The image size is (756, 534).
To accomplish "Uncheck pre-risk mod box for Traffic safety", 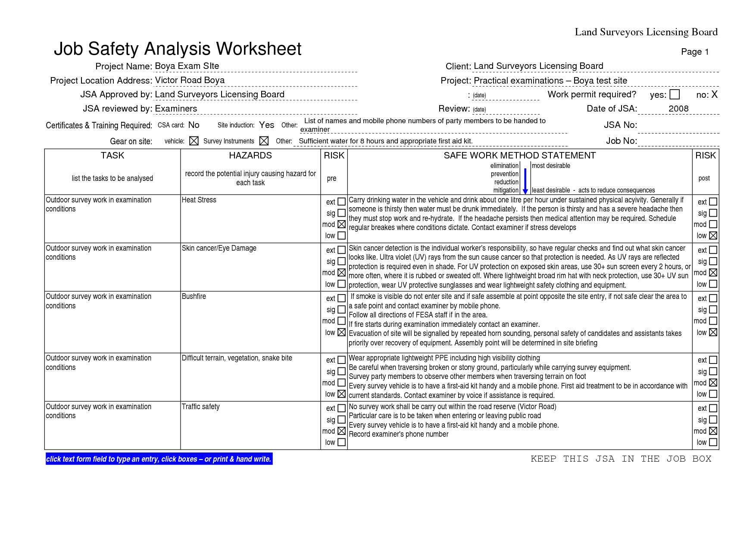I will pyautogui.click(x=342, y=431).
